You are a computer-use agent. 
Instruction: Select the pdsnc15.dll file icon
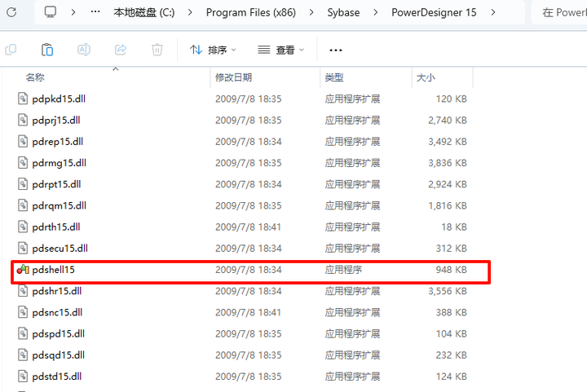[x=23, y=312]
